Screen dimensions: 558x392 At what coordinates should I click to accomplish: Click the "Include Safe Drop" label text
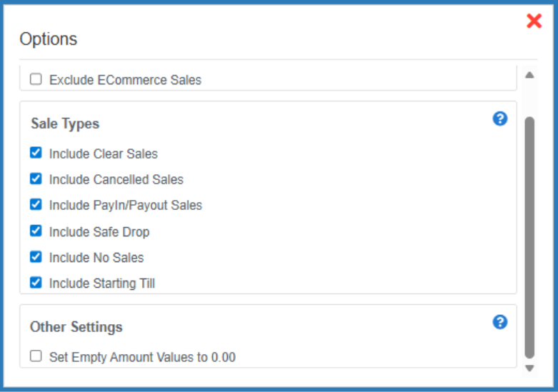click(99, 232)
